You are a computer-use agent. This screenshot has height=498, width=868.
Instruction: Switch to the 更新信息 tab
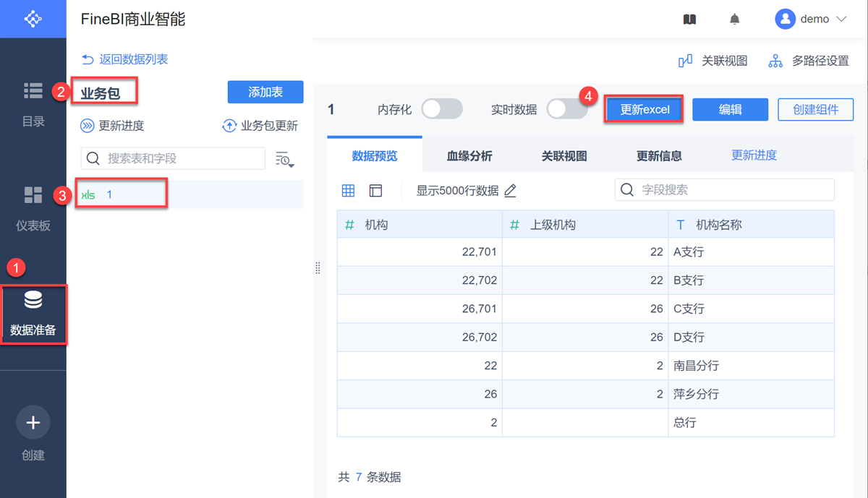click(659, 155)
